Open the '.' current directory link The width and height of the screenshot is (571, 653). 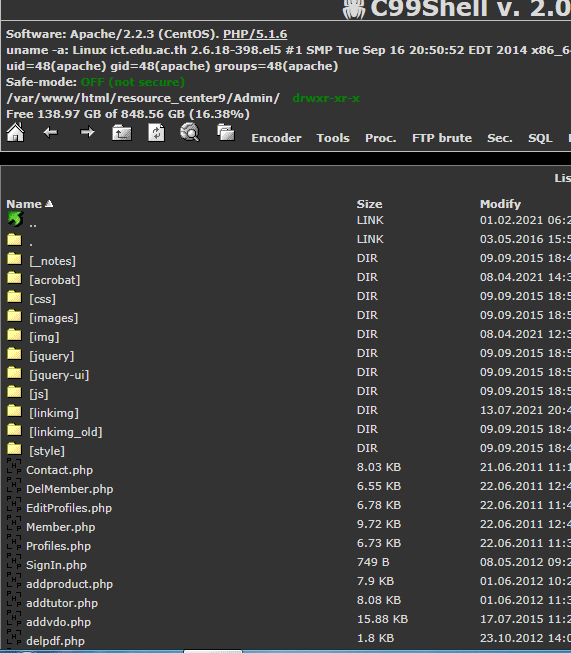point(31,244)
